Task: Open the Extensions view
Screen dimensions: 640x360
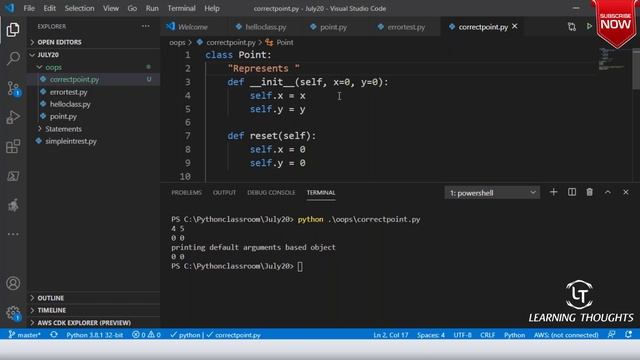Action: pyautogui.click(x=13, y=147)
